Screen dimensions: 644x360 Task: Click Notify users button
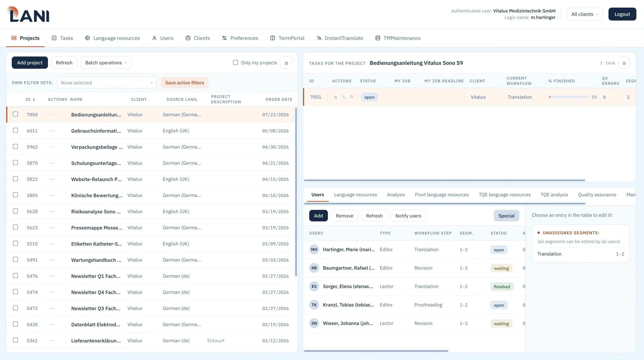[408, 216]
